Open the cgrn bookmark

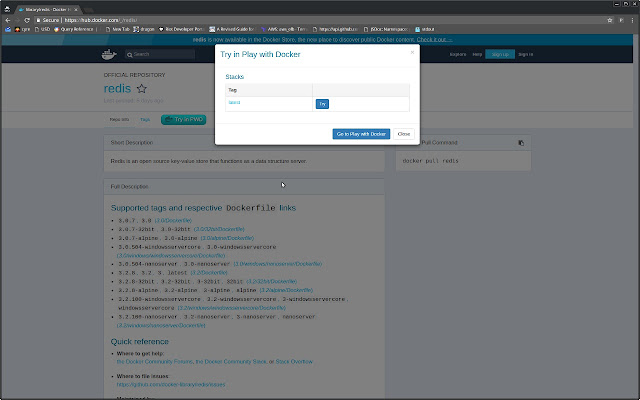tap(23, 29)
